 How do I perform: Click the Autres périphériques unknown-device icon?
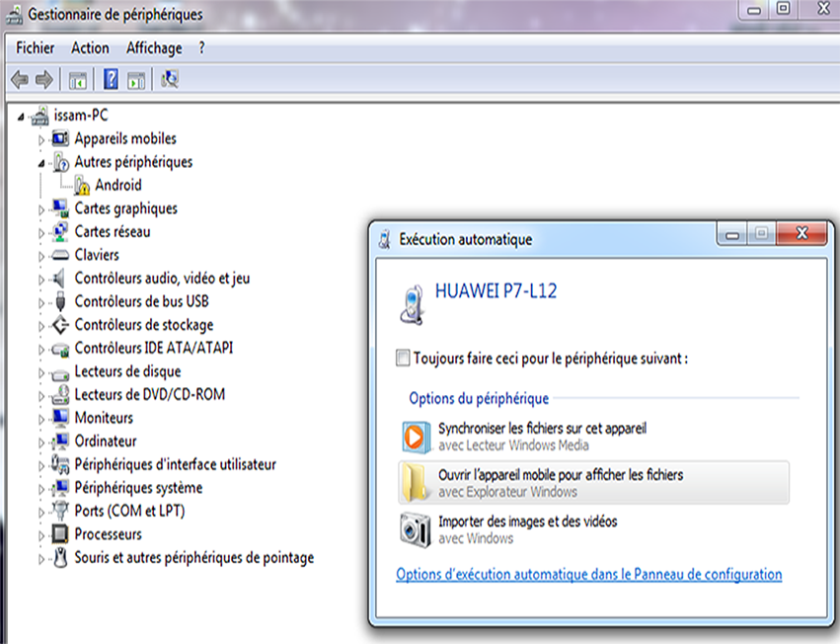tap(61, 162)
